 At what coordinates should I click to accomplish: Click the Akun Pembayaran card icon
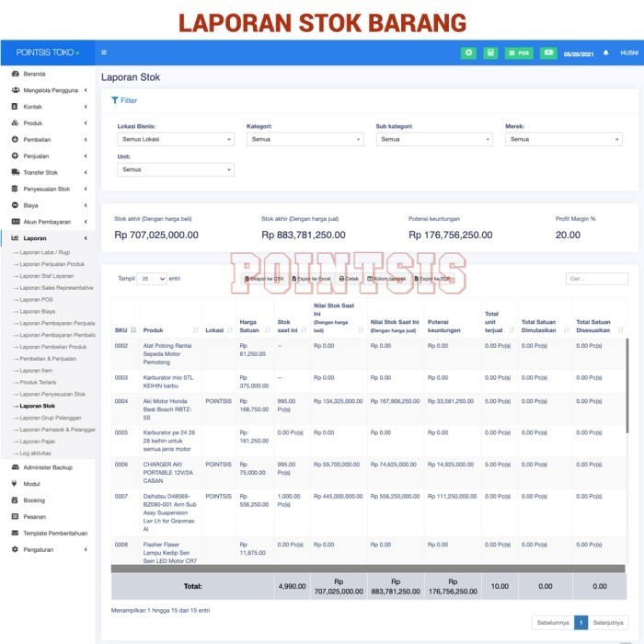coord(16,222)
